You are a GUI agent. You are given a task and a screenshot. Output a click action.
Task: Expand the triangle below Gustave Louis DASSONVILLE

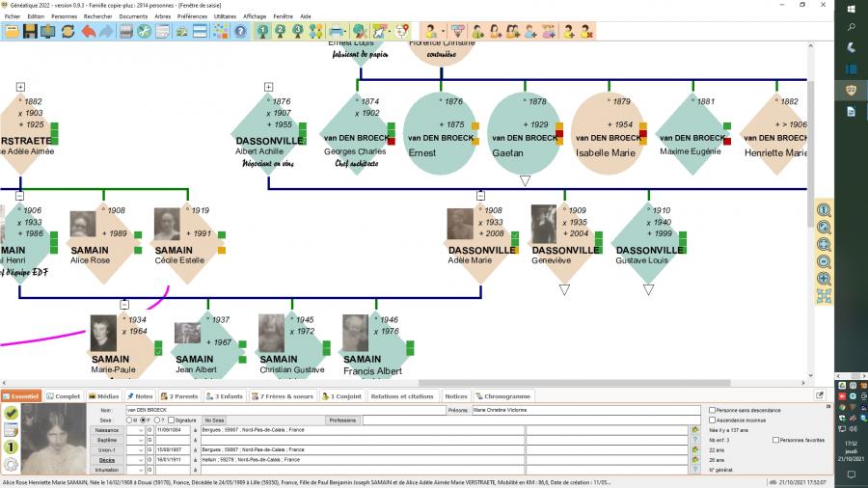click(648, 289)
